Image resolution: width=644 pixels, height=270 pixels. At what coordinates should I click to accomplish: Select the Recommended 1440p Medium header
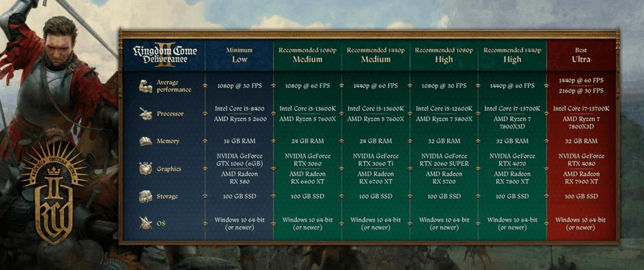pyautogui.click(x=376, y=55)
